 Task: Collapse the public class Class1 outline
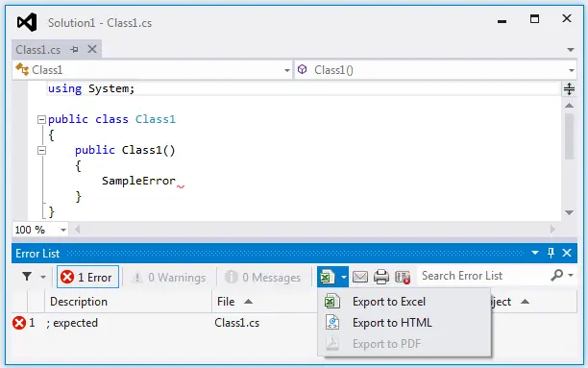41,120
